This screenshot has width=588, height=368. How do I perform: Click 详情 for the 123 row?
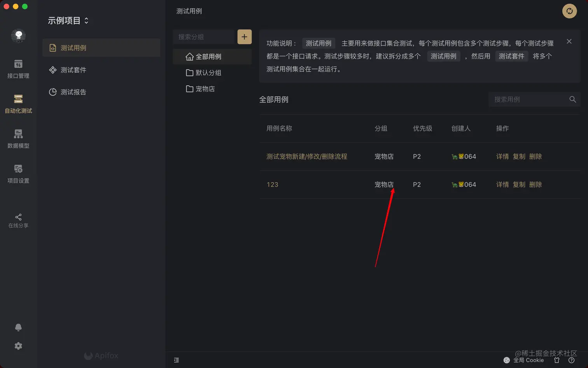(502, 185)
